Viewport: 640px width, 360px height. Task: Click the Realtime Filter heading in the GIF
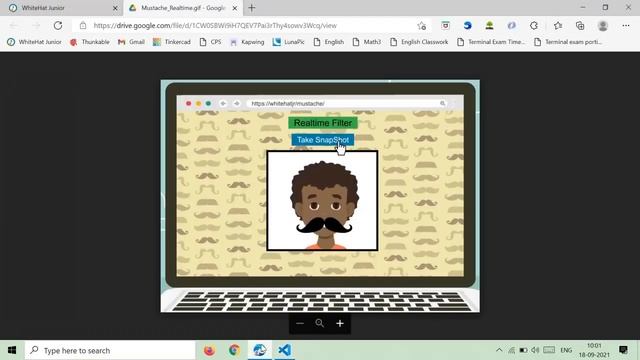tap(323, 123)
